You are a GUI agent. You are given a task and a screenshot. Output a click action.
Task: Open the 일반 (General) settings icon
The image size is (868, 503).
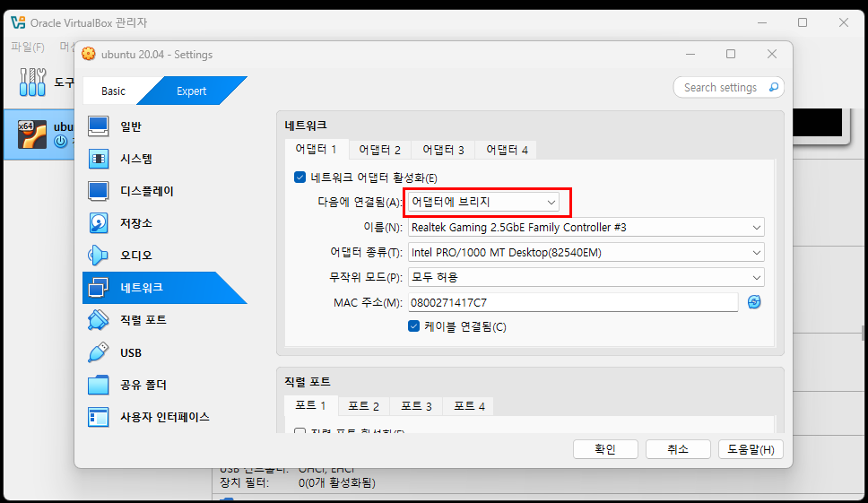(98, 126)
